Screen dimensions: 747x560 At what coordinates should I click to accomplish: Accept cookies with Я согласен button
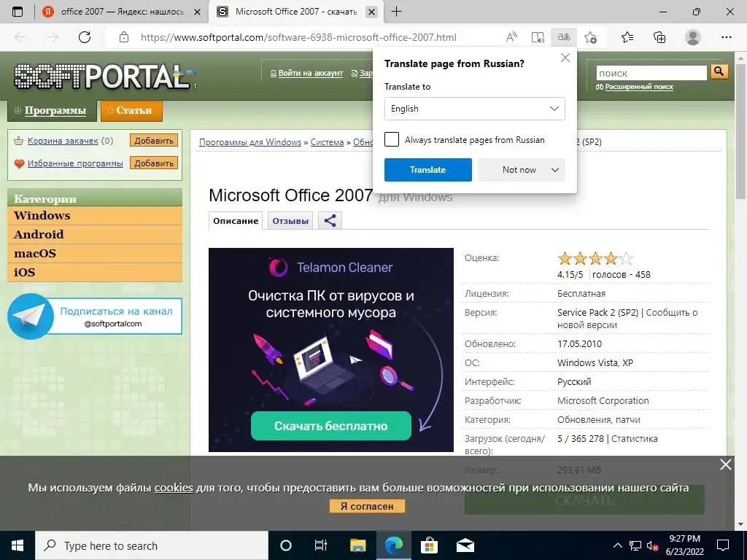(367, 506)
